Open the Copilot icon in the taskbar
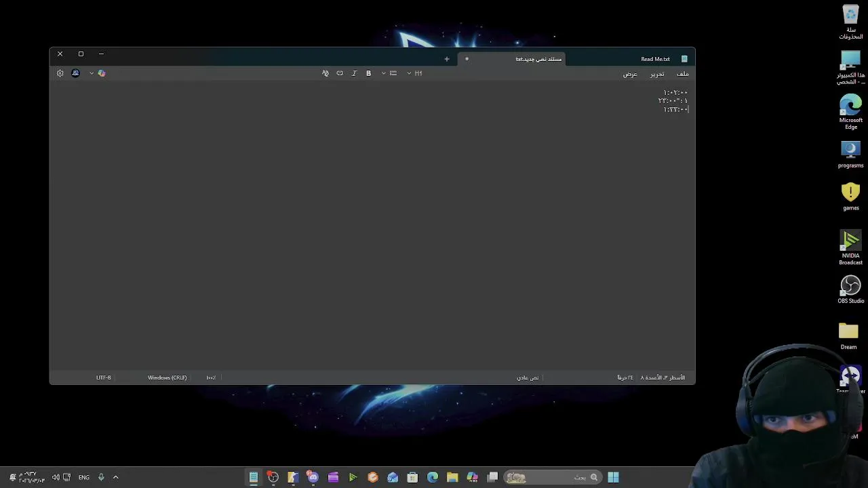This screenshot has height=488, width=868. click(473, 477)
